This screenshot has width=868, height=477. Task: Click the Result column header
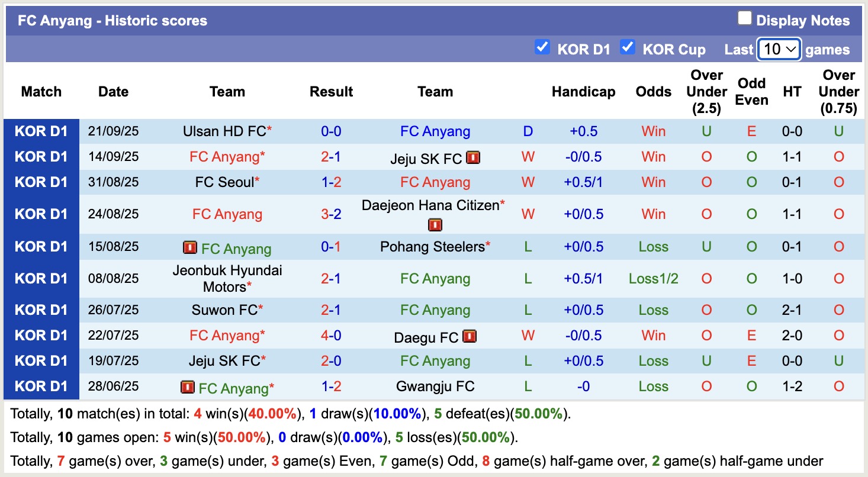click(331, 92)
